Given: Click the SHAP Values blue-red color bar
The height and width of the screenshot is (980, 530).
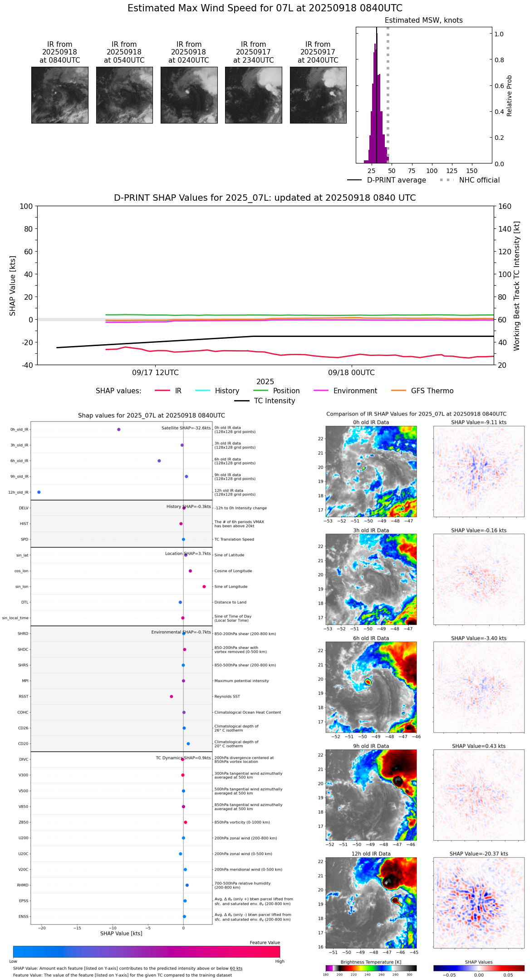Looking at the screenshot, I should click(478, 968).
